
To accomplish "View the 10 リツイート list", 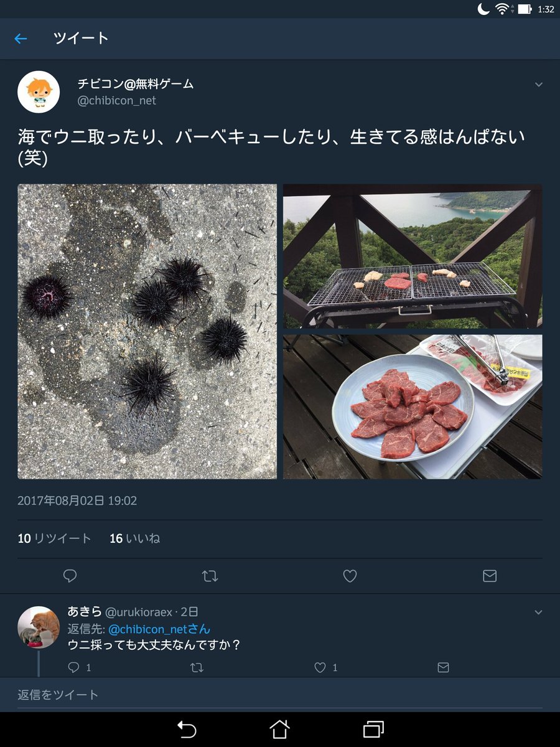I will pyautogui.click(x=55, y=538).
